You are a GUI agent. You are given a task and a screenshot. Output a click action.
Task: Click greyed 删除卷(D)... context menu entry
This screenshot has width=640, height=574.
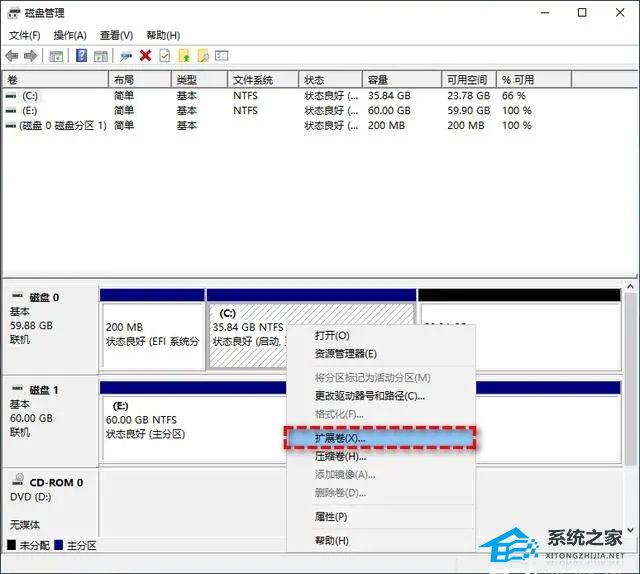pos(381,493)
